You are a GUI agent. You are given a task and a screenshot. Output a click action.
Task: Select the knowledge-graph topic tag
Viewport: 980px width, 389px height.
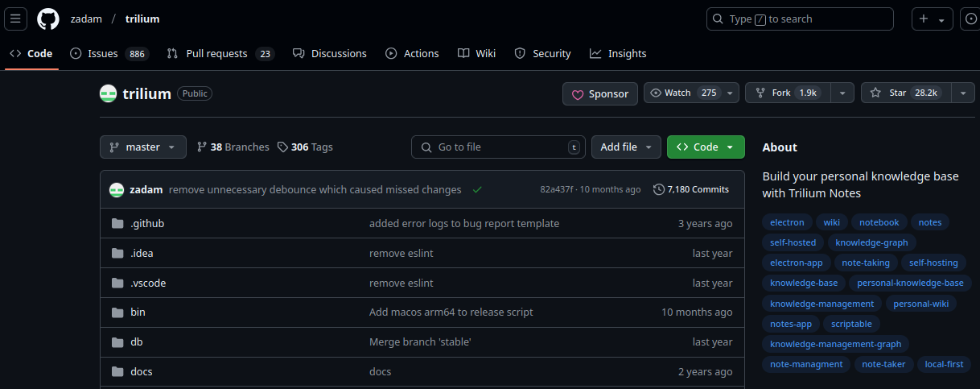click(x=872, y=242)
